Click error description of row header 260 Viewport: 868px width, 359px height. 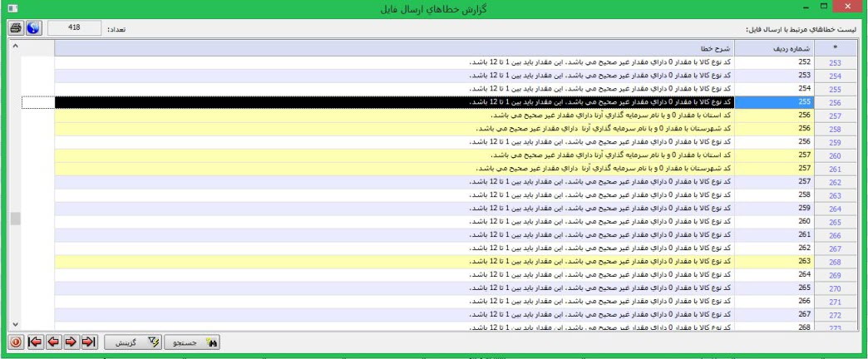pos(394,155)
